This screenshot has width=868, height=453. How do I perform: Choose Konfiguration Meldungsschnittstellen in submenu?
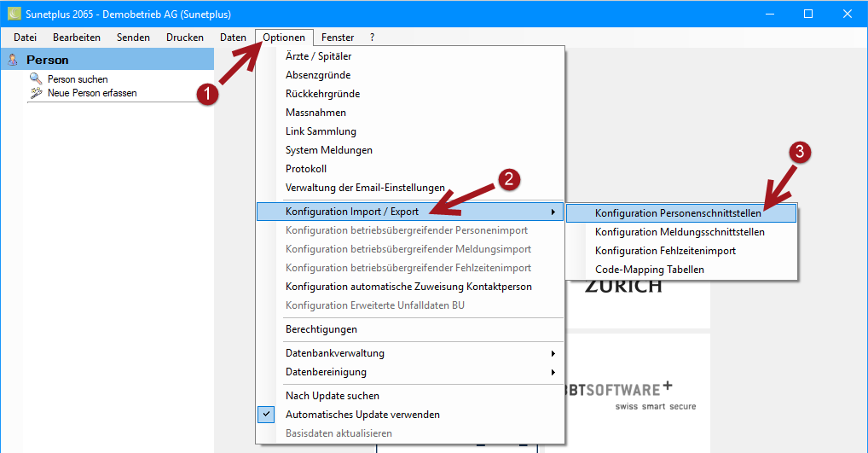tap(681, 232)
